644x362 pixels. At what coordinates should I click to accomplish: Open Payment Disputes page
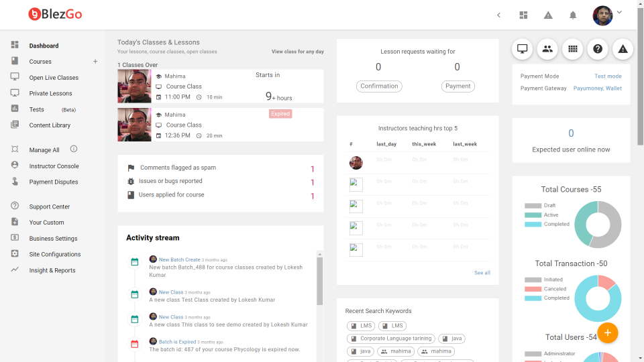coord(54,182)
